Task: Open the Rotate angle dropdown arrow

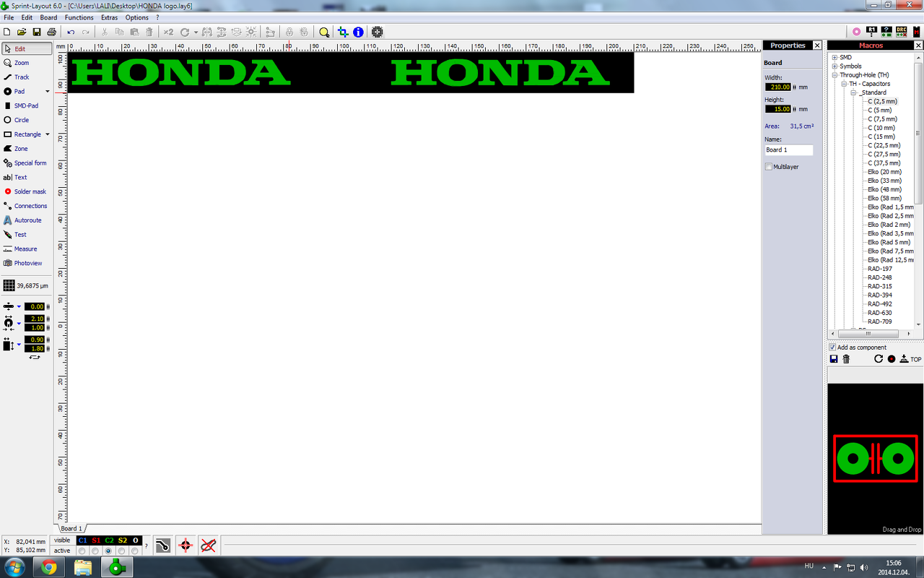Action: click(x=196, y=32)
